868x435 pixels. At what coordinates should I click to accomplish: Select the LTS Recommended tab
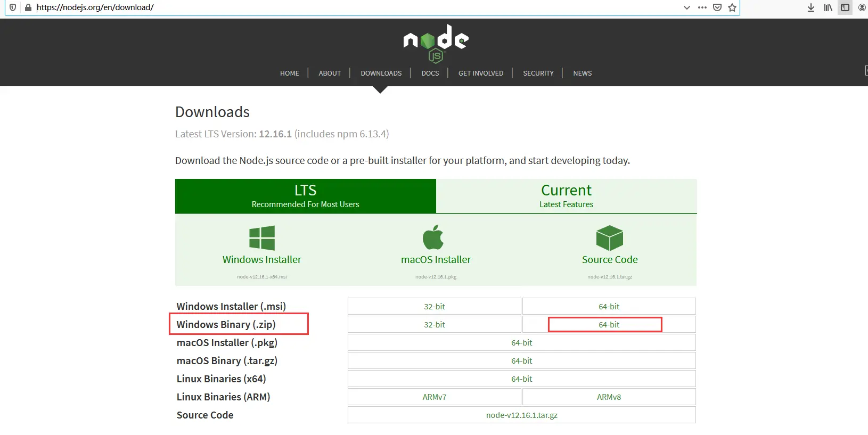point(306,196)
